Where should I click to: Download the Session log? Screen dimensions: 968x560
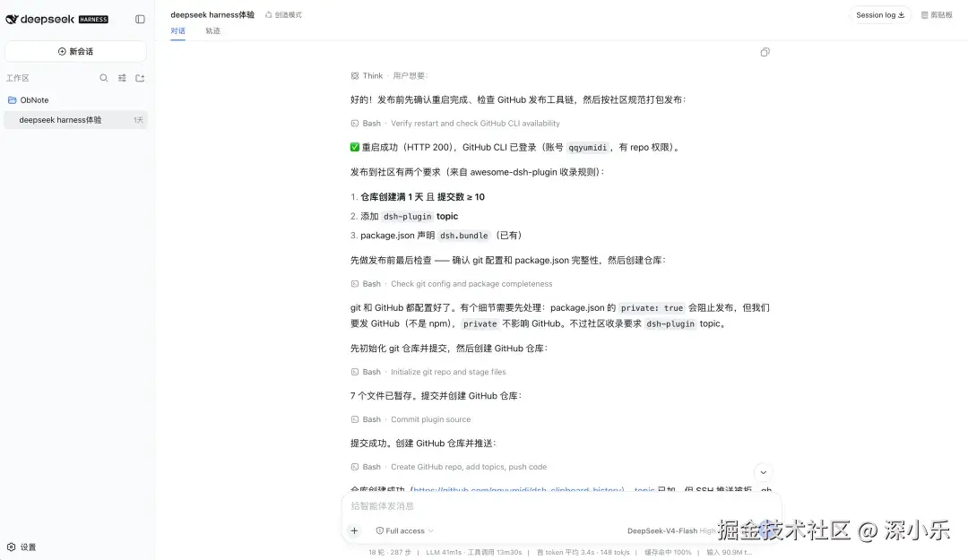click(880, 15)
